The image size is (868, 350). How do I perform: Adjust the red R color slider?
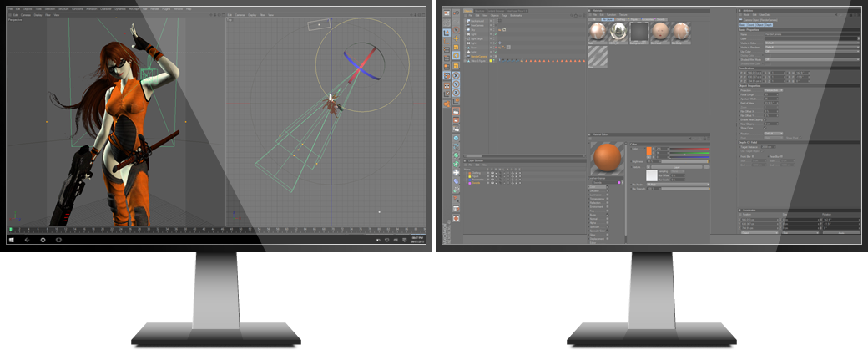[x=689, y=149]
